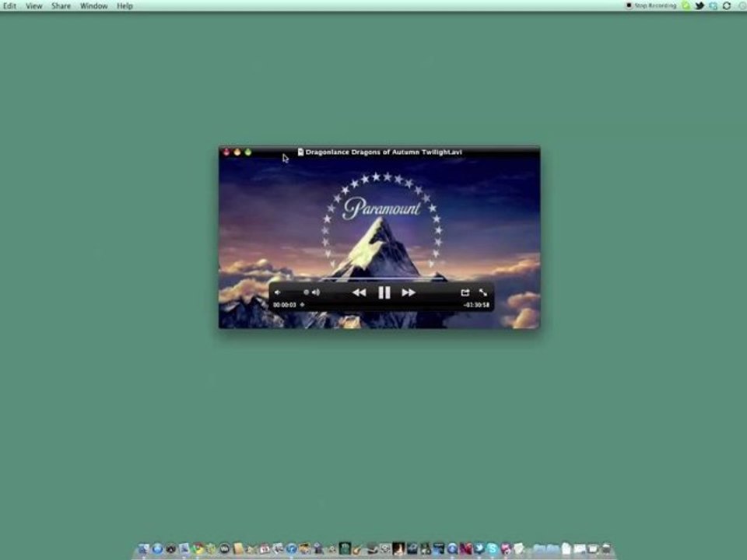Open the Twitter app in the Dock
The image size is (747, 560).
(479, 548)
